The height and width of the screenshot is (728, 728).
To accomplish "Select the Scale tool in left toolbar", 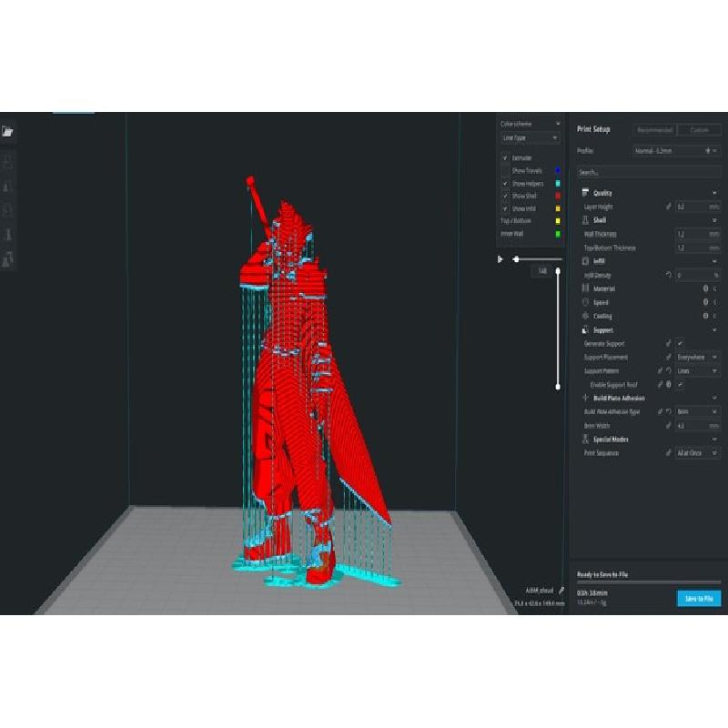I will [7, 187].
